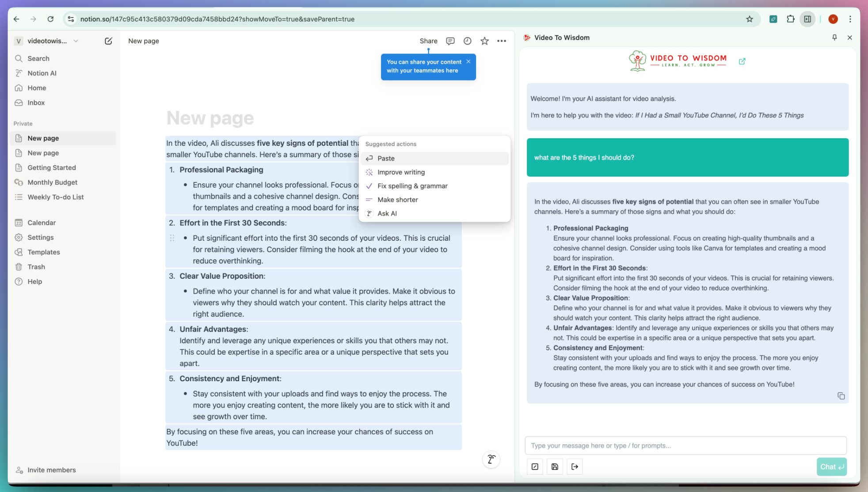
Task: Click the 'Professional Packaging' heading in Notion
Action: (221, 170)
